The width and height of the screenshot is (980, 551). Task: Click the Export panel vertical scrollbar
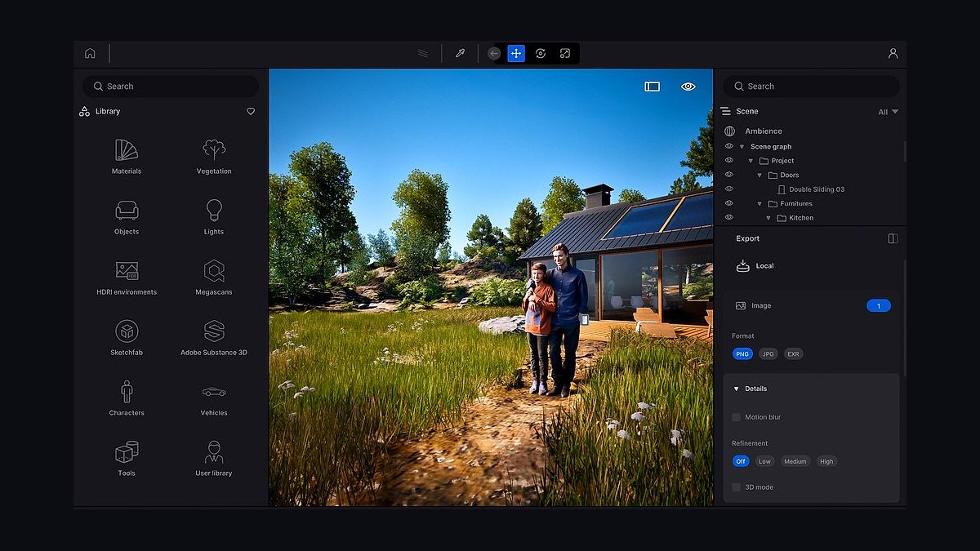point(905,318)
